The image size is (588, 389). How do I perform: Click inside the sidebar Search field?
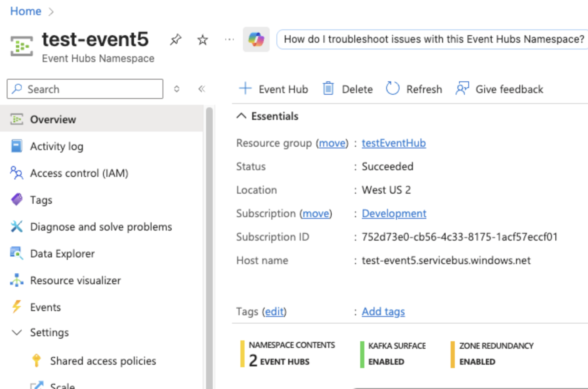tap(84, 89)
